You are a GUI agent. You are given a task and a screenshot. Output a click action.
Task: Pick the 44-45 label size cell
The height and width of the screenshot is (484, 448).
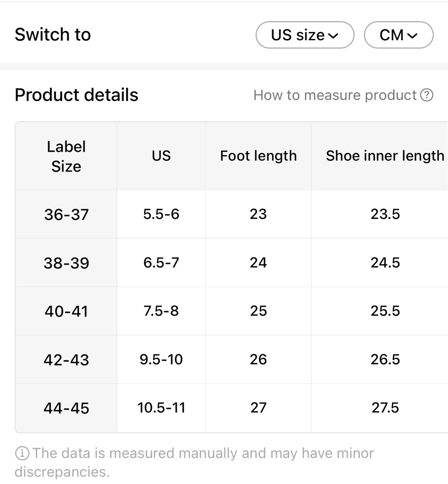pyautogui.click(x=66, y=408)
